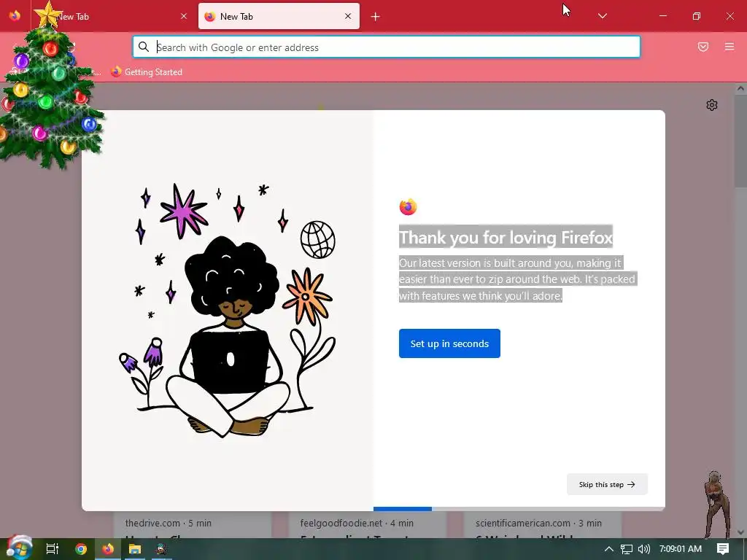
Task: Open the Firefox hamburger application menu
Action: tap(729, 47)
